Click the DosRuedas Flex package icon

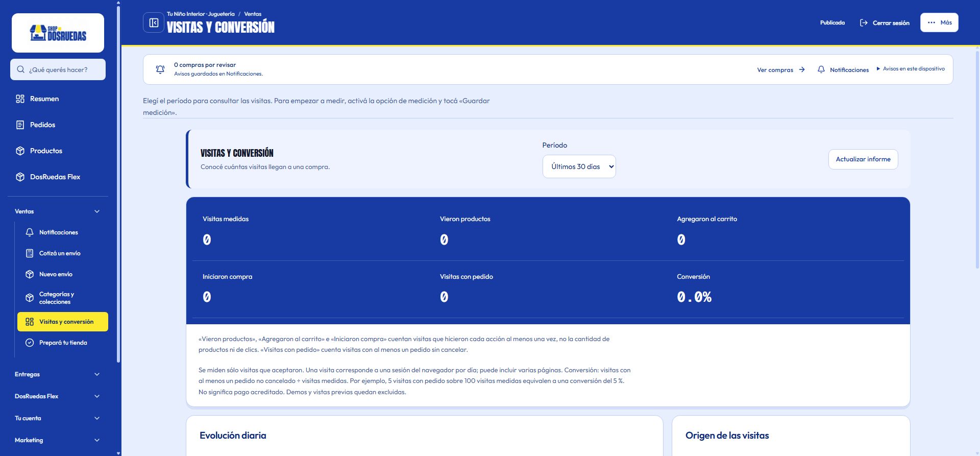pyautogui.click(x=20, y=177)
